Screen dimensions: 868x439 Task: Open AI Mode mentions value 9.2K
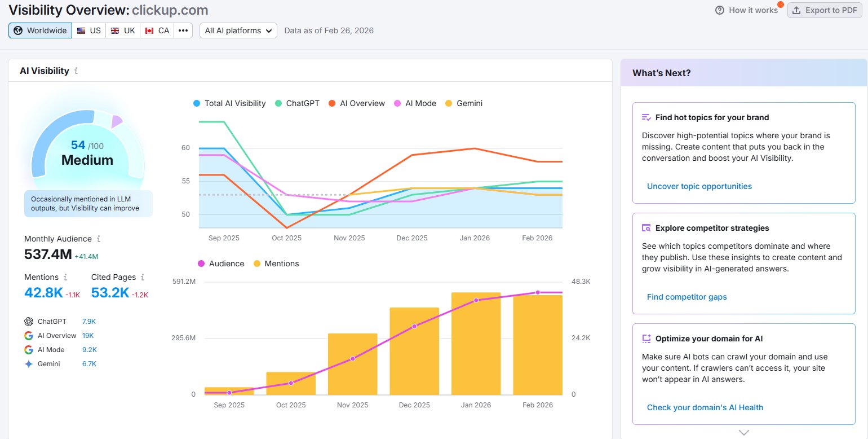[x=89, y=350]
